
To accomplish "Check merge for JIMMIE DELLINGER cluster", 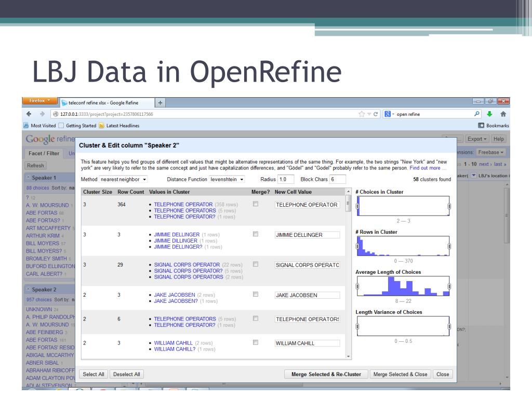I will tap(256, 234).
